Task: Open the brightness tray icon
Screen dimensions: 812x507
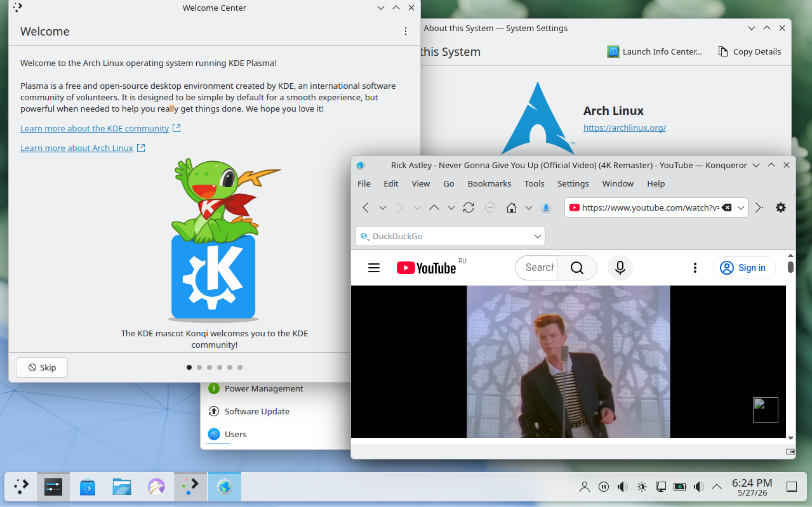Action: click(x=642, y=487)
